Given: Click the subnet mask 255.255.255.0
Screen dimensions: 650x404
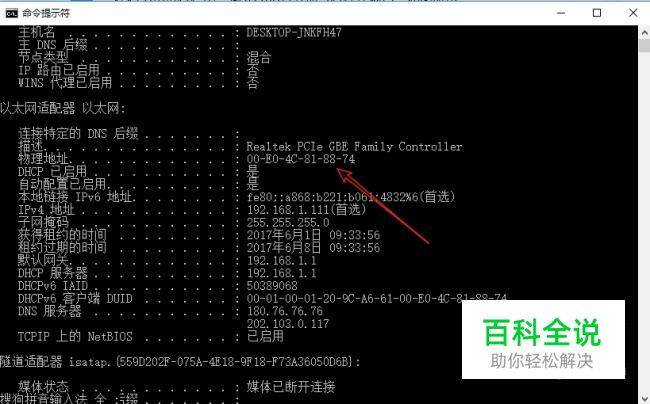Looking at the screenshot, I should click(x=288, y=223).
